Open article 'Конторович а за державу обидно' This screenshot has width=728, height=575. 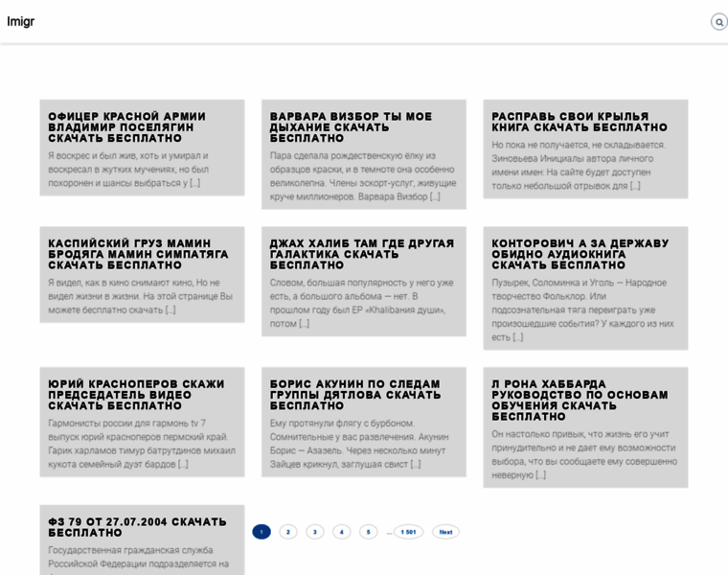tap(580, 254)
